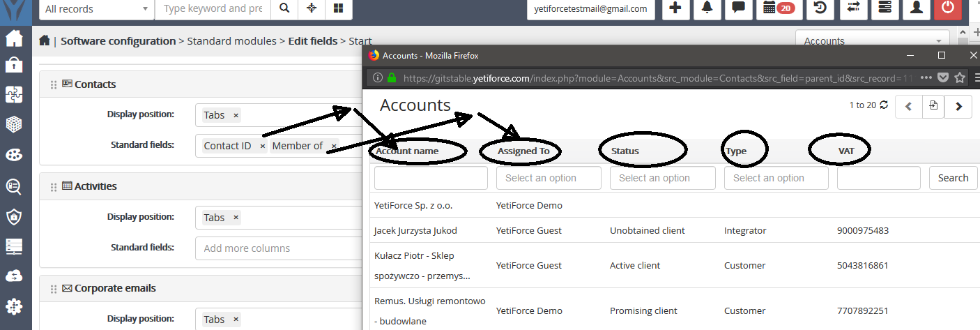Open the gear-like icon at the sidebar bottom
Viewport: 980px width, 330px height.
click(14, 306)
